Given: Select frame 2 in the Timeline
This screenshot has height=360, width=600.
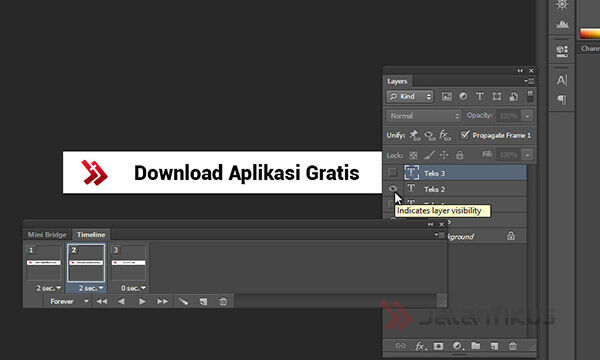Looking at the screenshot, I should [x=86, y=263].
